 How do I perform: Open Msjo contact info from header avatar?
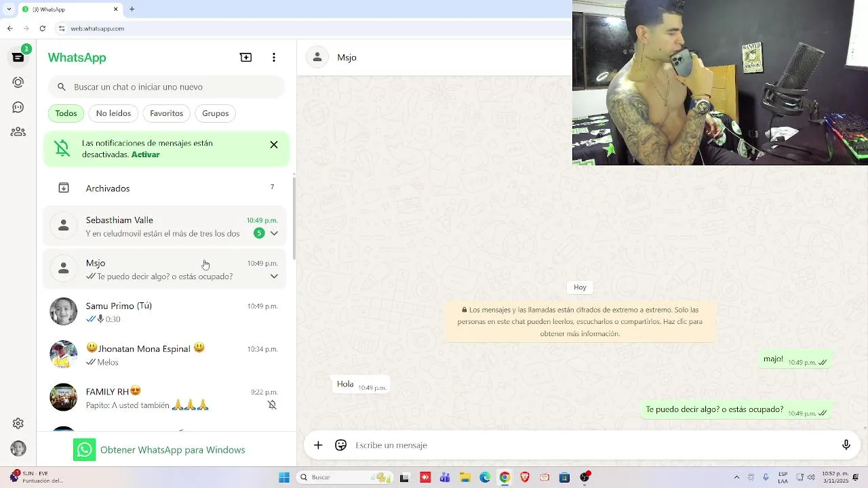[x=317, y=58]
